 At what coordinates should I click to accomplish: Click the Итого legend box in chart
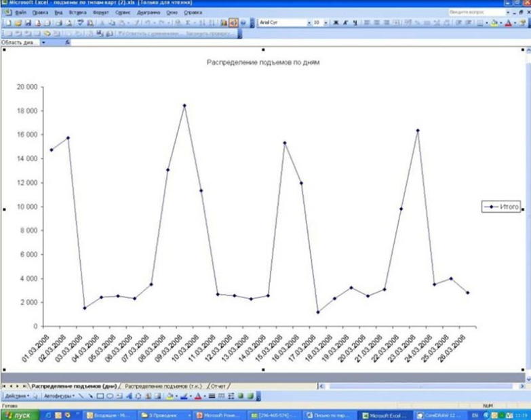501,207
